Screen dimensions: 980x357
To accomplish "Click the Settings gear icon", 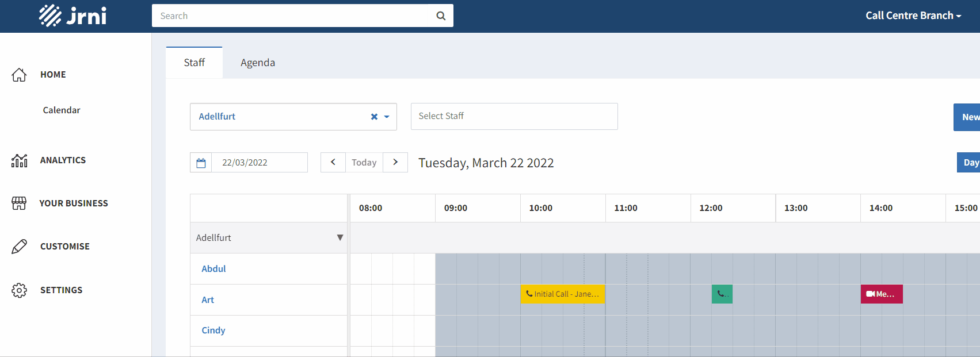I will (19, 290).
